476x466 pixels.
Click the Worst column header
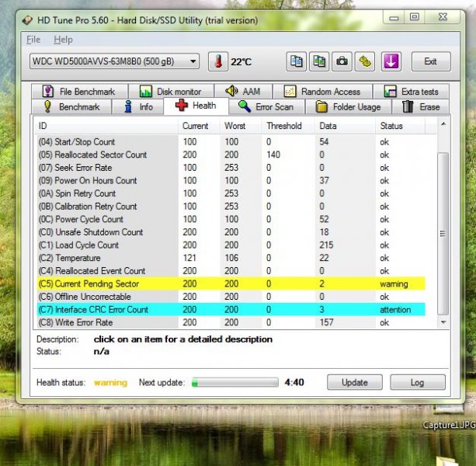click(241, 126)
